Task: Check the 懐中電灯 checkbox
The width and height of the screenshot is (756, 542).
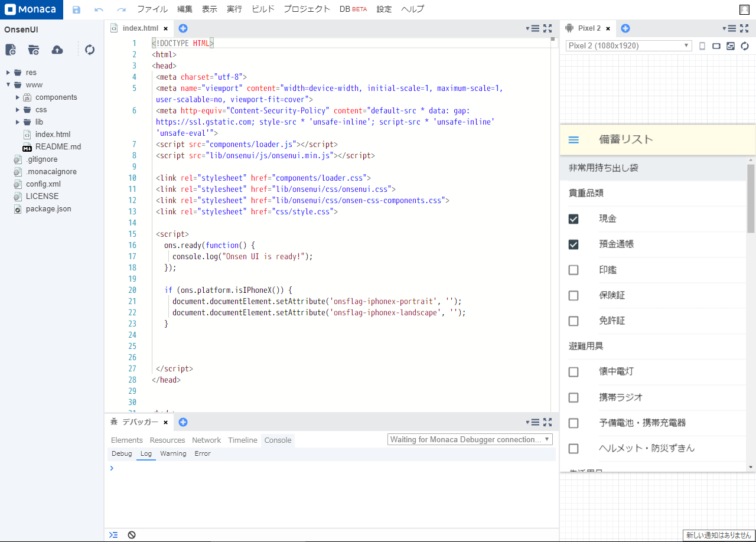Action: [x=573, y=372]
